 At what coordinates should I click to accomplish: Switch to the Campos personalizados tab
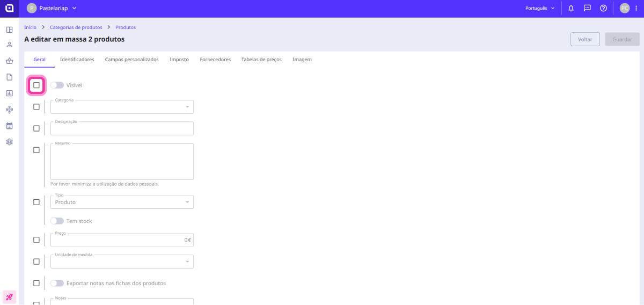[132, 60]
